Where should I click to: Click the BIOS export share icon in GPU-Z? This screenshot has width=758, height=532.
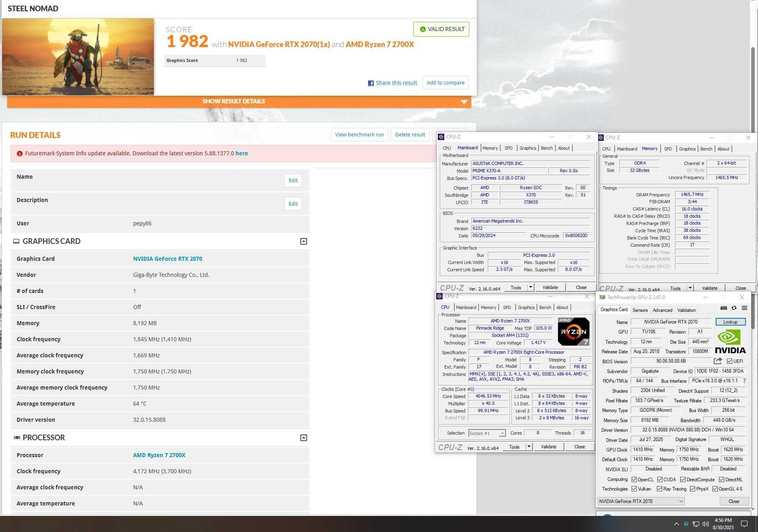[718, 361]
